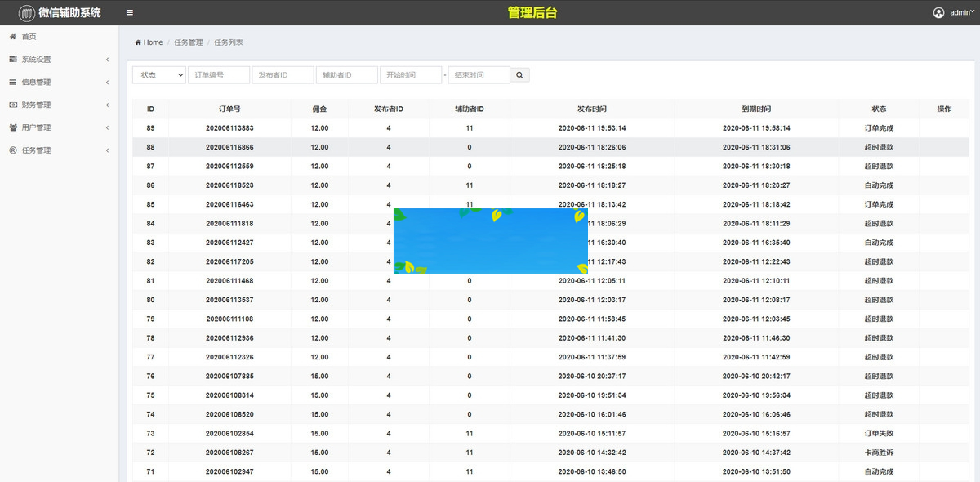
Task: Click the 信息管理 sidebar icon
Action: click(x=13, y=83)
